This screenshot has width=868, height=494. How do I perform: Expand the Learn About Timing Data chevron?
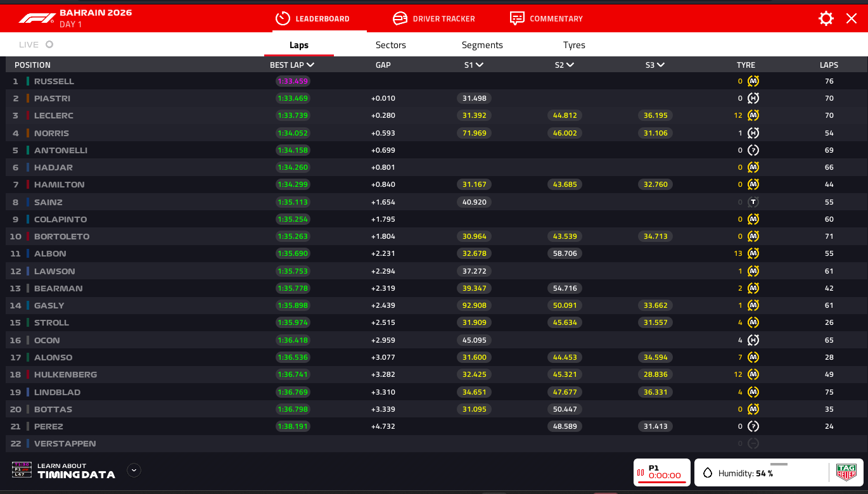point(134,470)
